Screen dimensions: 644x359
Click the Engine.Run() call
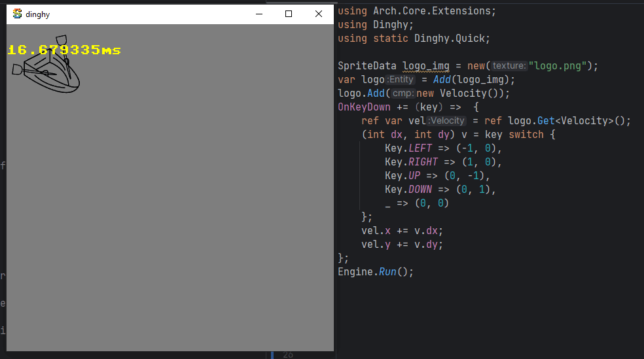376,272
